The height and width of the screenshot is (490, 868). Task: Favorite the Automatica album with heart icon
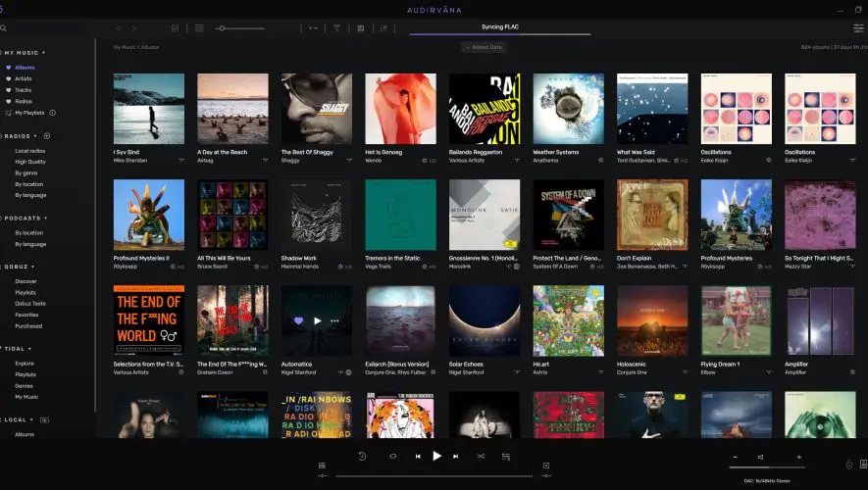[x=298, y=320]
